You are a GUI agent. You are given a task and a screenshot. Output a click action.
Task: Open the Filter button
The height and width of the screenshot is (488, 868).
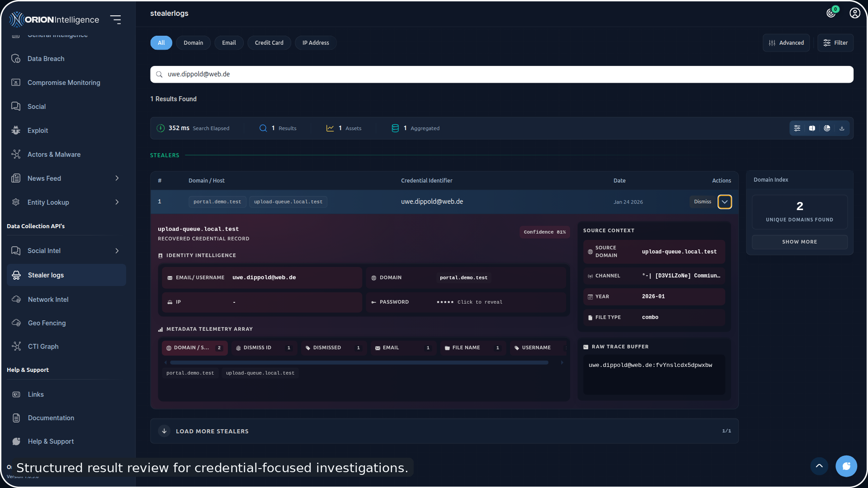point(835,43)
